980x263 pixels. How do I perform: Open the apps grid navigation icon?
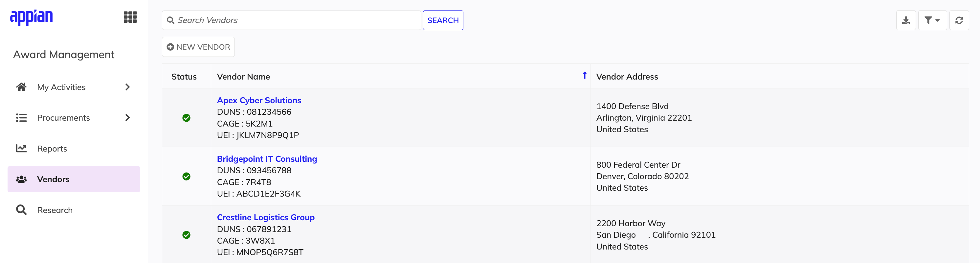[x=130, y=17]
